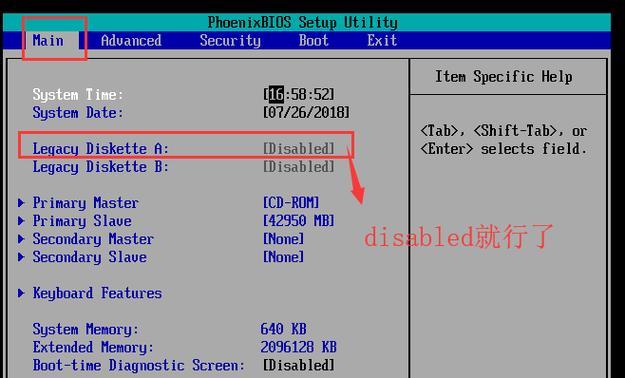Select the Primary Slave label
Screen dimensions: 625x378
click(82, 221)
